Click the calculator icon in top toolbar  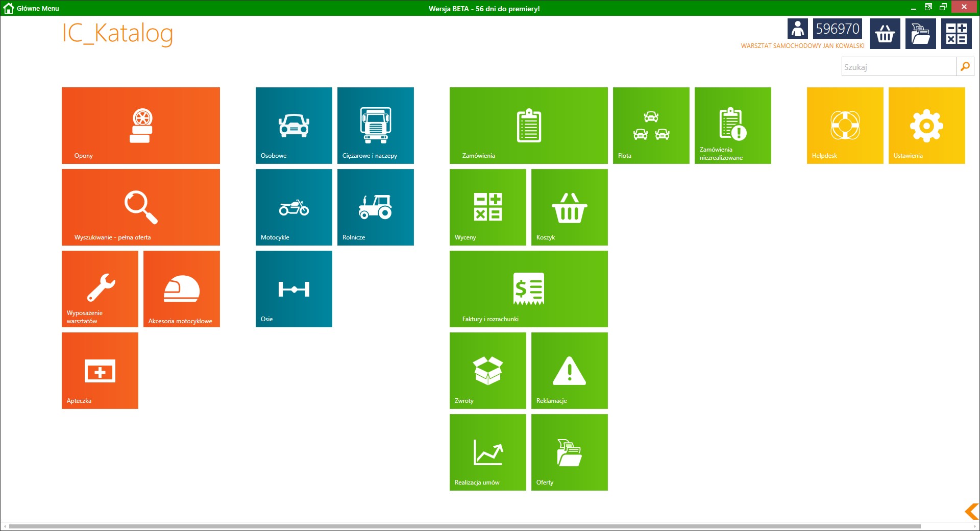pos(956,34)
